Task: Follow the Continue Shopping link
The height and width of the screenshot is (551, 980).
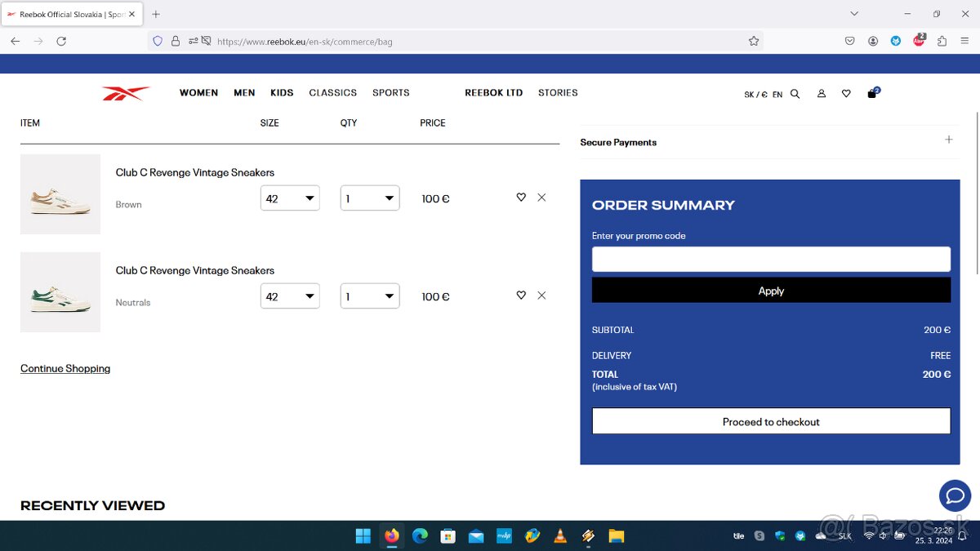Action: (x=65, y=369)
